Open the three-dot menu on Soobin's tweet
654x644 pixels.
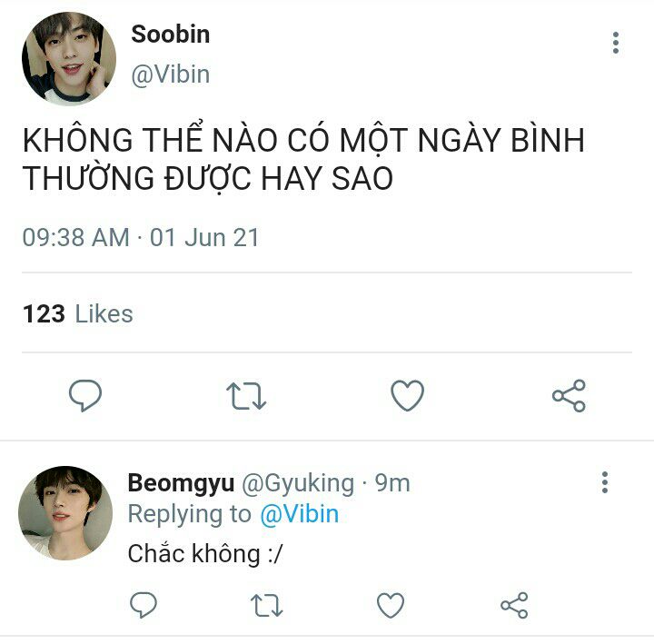(x=616, y=43)
